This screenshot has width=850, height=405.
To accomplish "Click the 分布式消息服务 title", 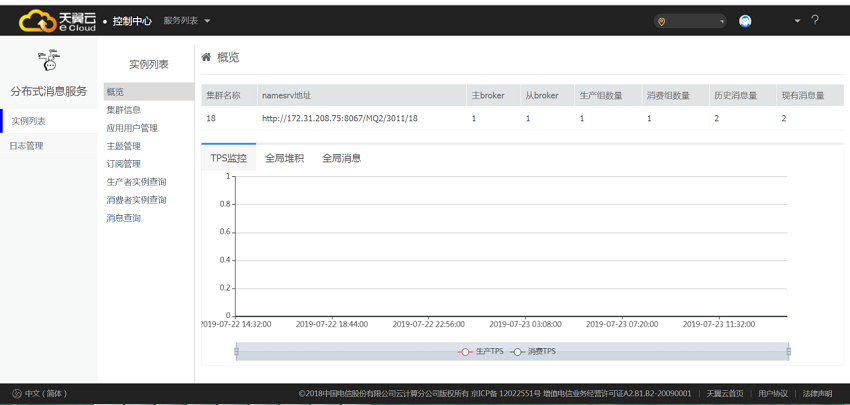I will 49,92.
